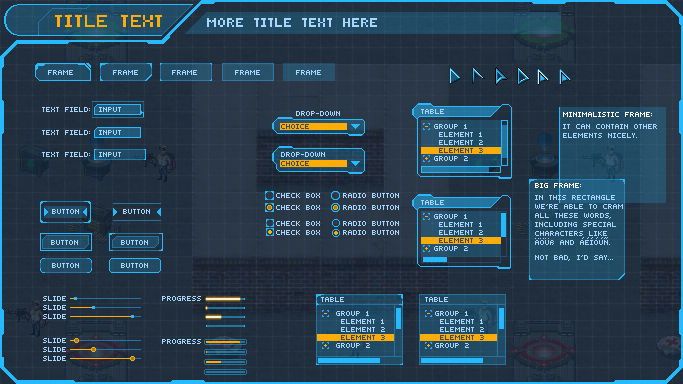Collapse GROUP 1 in table beside big frame
Screen dimensions: 683x384
pos(426,216)
